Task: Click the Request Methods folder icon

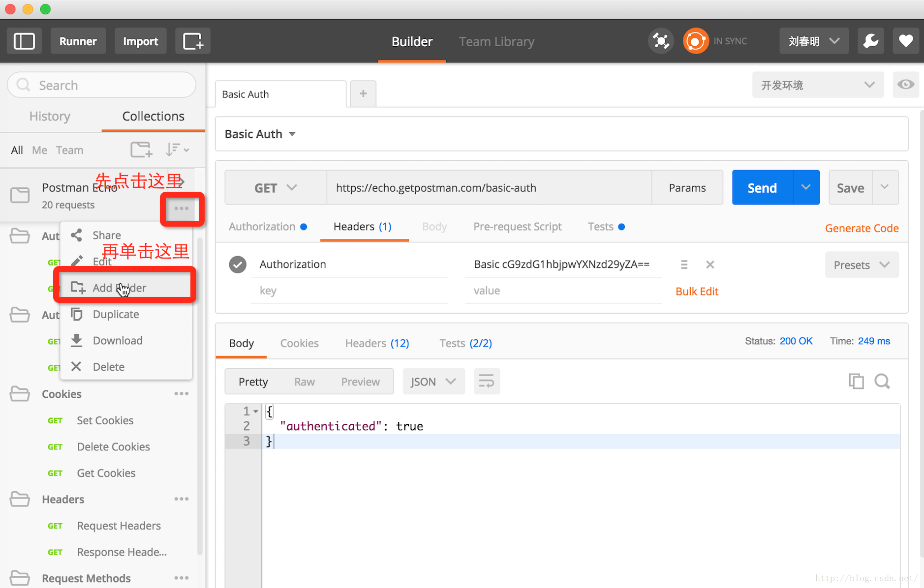Action: click(20, 578)
